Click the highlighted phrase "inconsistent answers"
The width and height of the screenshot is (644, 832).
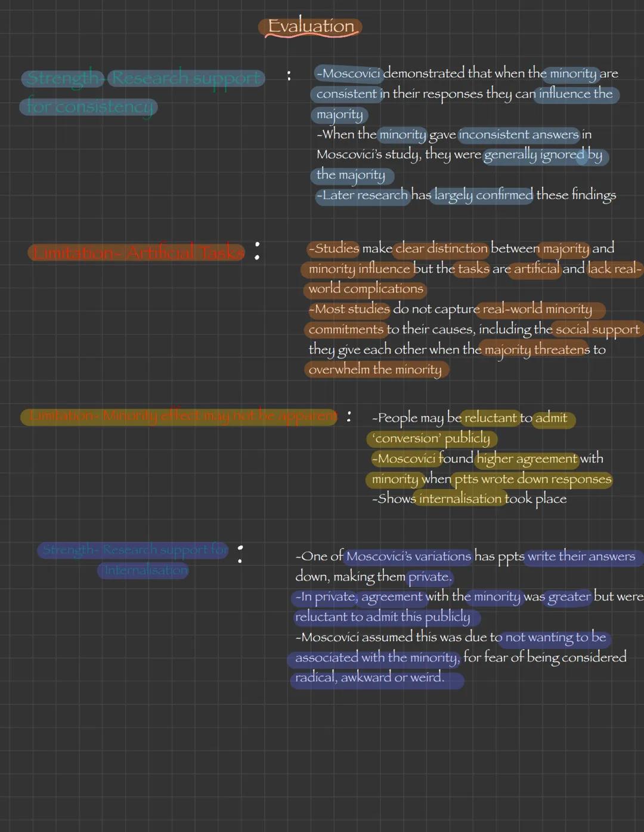coord(518,135)
